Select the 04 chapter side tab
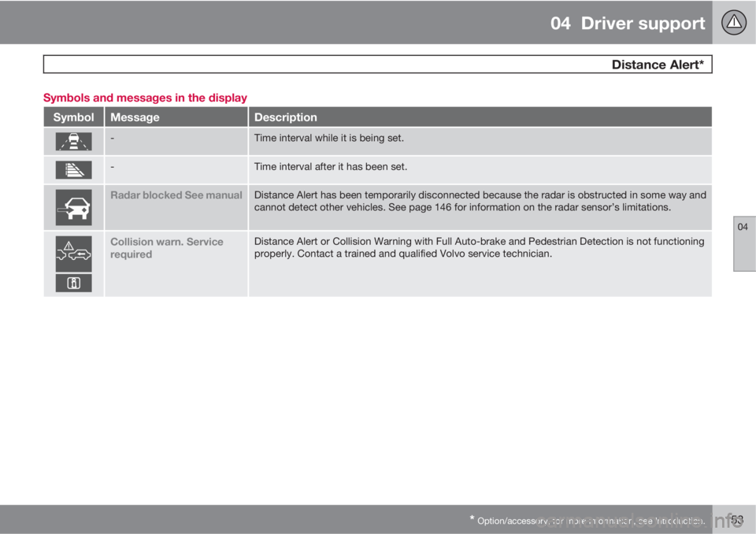The height and width of the screenshot is (534, 756). (x=744, y=244)
